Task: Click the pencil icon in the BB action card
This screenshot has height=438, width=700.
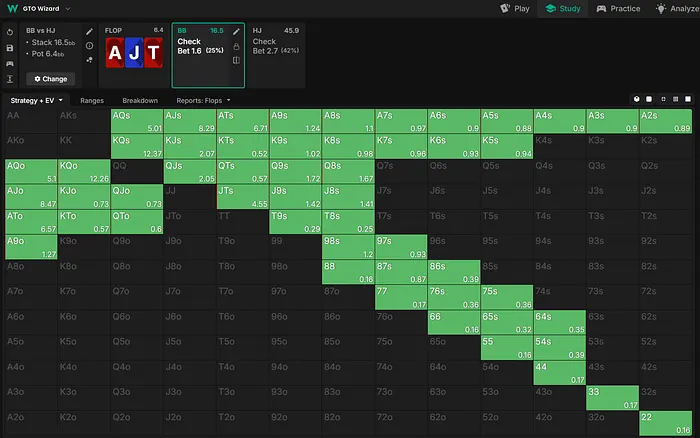Action: pyautogui.click(x=237, y=31)
